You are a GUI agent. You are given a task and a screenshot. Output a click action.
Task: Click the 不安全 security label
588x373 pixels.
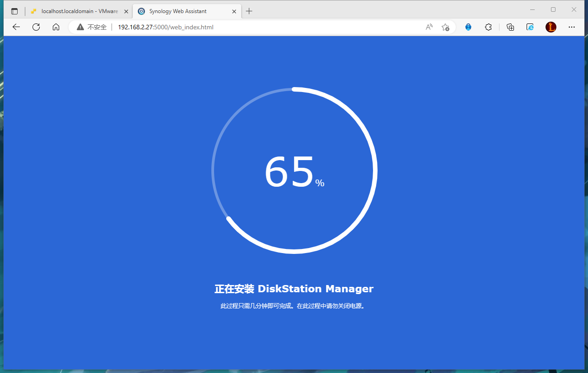coord(97,27)
